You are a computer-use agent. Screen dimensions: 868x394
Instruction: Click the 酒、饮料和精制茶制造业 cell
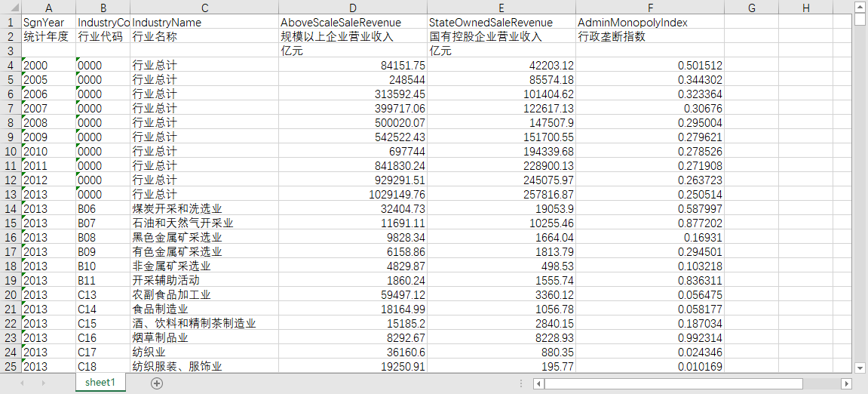tap(205, 323)
